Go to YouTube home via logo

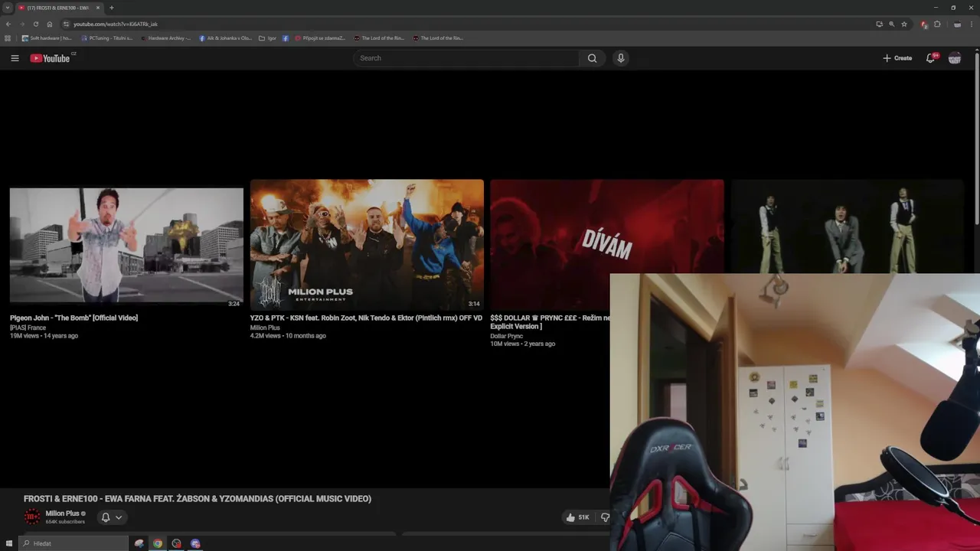(50, 58)
